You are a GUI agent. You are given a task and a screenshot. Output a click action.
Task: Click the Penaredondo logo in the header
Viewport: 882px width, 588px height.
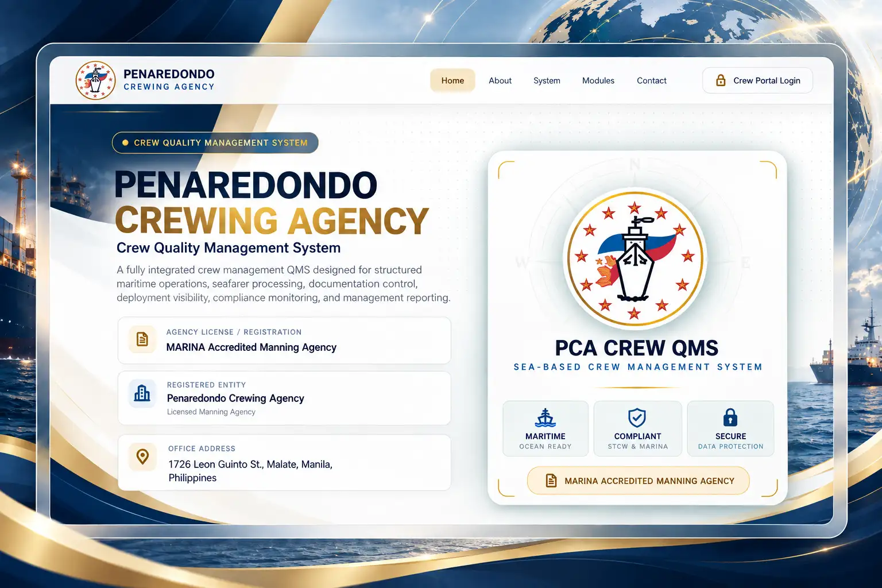(x=96, y=80)
